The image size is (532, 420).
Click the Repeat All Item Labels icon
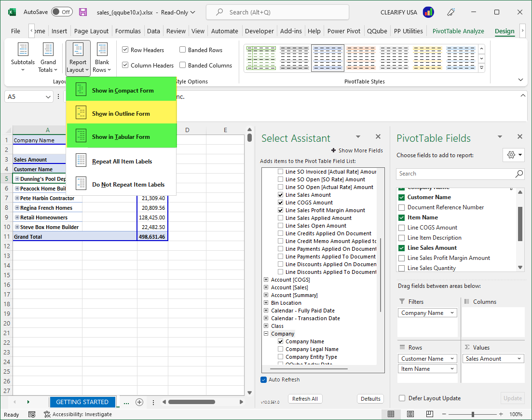coord(81,160)
